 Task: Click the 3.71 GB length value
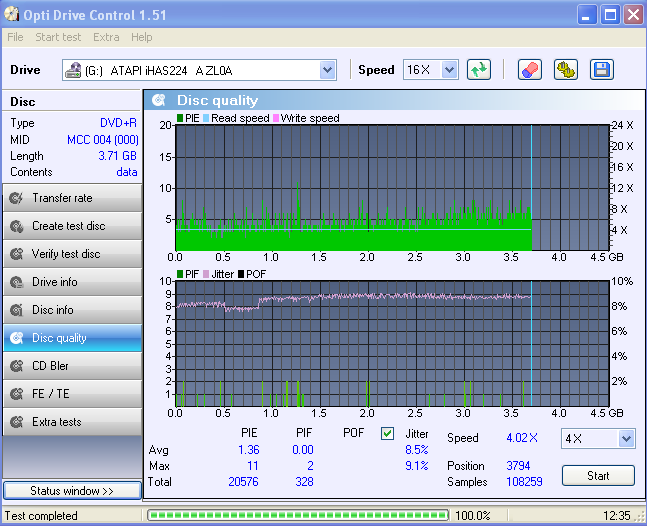pyautogui.click(x=118, y=156)
